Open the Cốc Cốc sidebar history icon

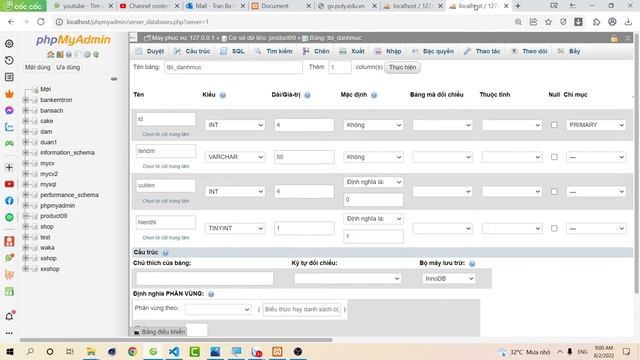9,60
